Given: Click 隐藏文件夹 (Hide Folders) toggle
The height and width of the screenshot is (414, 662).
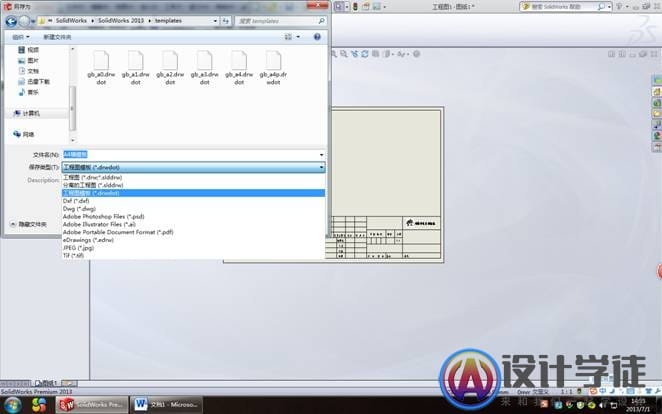Looking at the screenshot, I should (x=28, y=225).
